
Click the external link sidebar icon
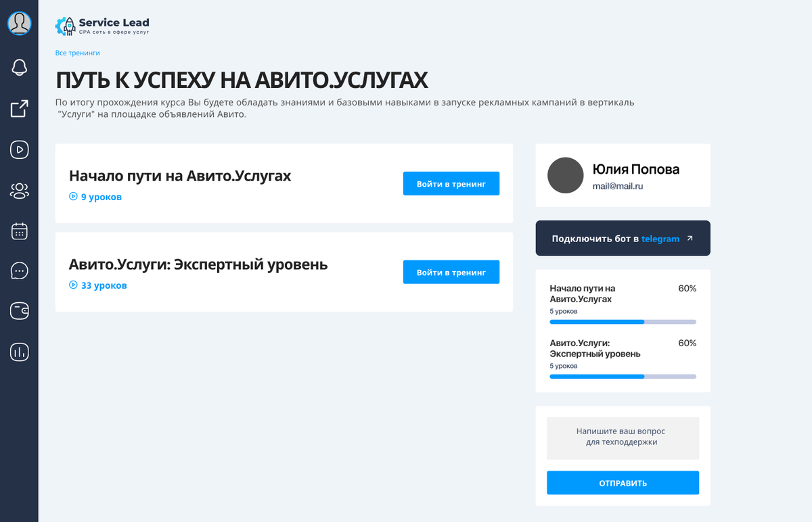(19, 109)
